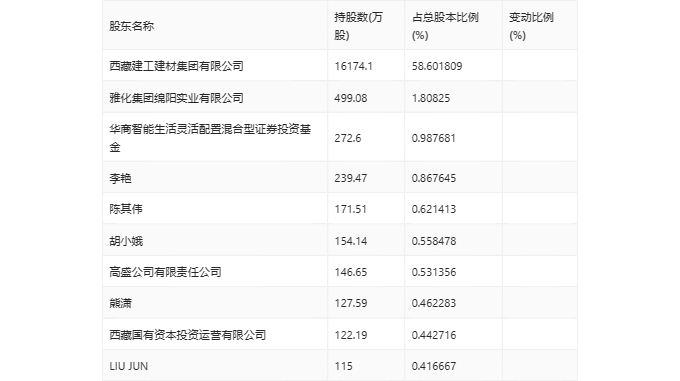Image resolution: width=680 pixels, height=381 pixels.
Task: Select shareholder 西藏国有资本投资运营有限公司
Action: pos(187,335)
